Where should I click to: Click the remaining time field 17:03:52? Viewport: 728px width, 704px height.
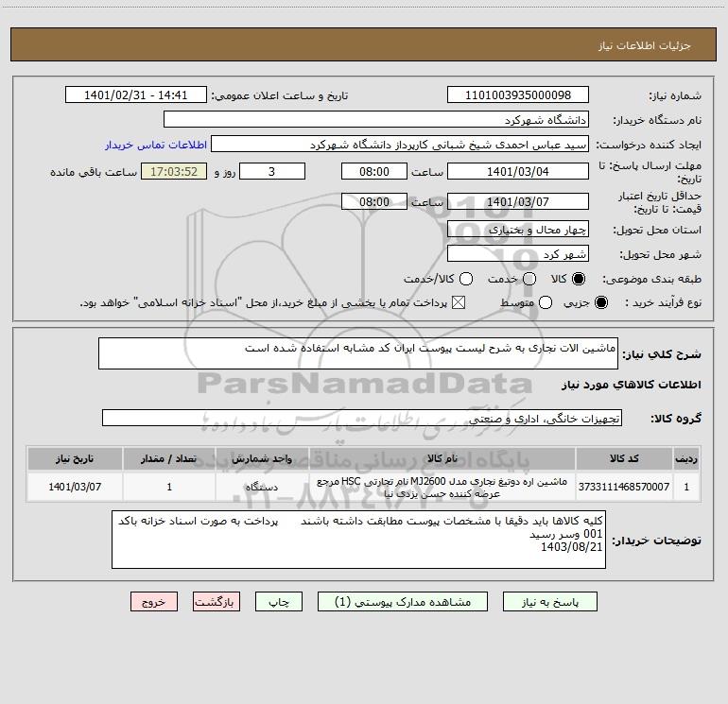point(174,171)
